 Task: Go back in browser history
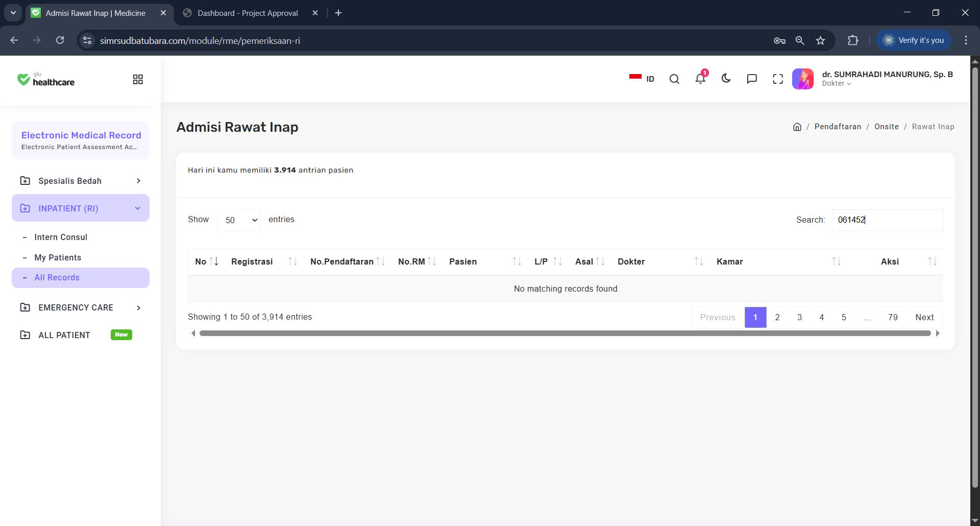point(14,40)
